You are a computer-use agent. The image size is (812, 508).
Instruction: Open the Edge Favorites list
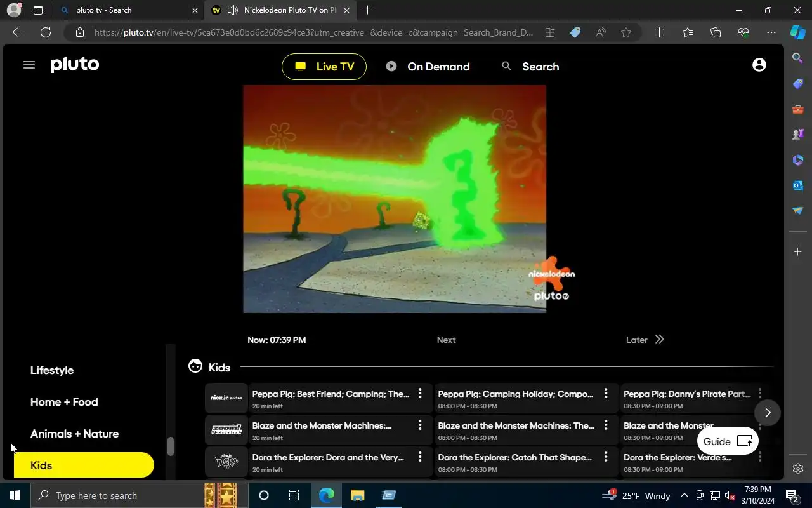click(x=688, y=32)
